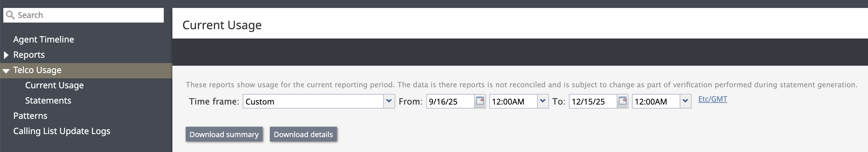Open the Time frame dropdown arrow
The height and width of the screenshot is (152, 868).
coord(389,101)
